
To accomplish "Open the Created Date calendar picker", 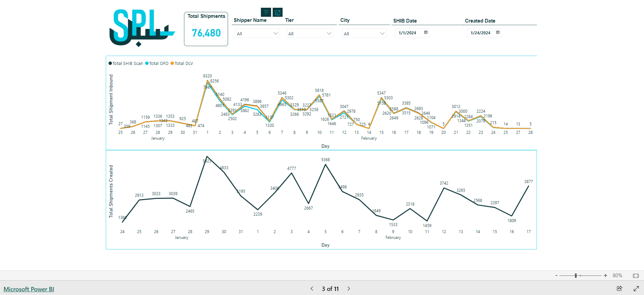I will tap(498, 32).
